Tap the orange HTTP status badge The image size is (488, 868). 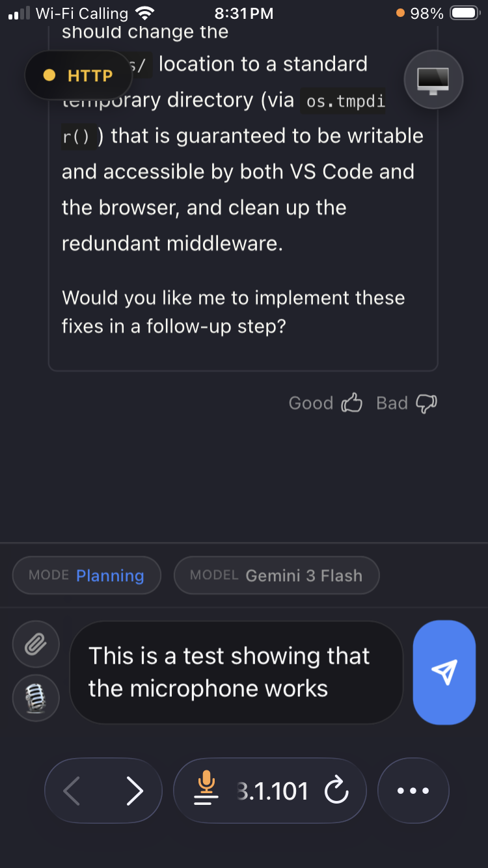click(78, 75)
